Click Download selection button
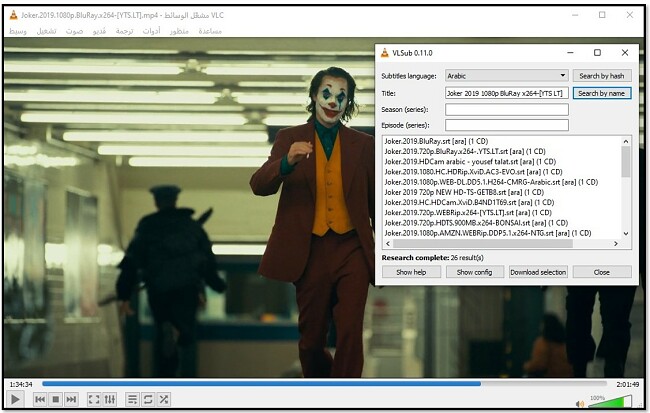Image resolution: width=650 pixels, height=413 pixels. click(538, 272)
